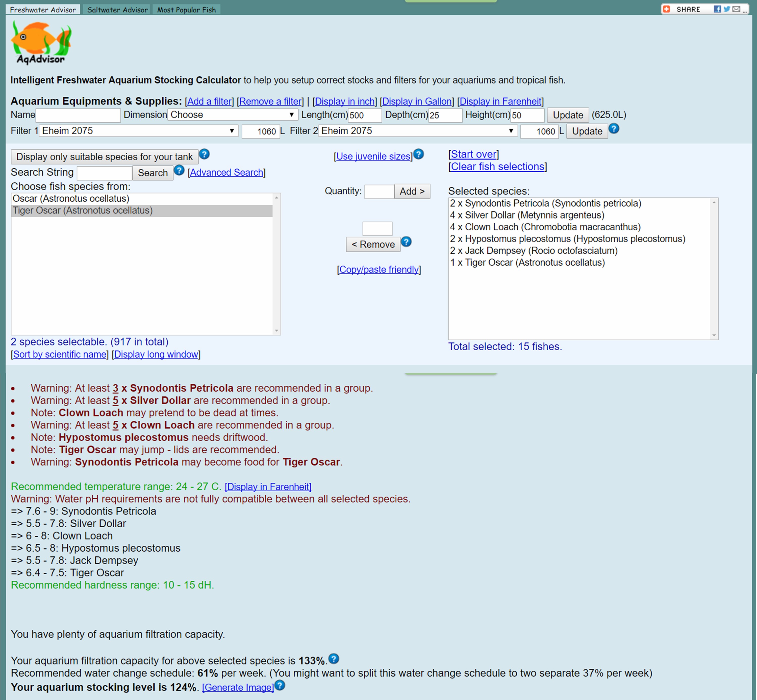
Task: Click the Clear fish selections link
Action: (x=498, y=167)
